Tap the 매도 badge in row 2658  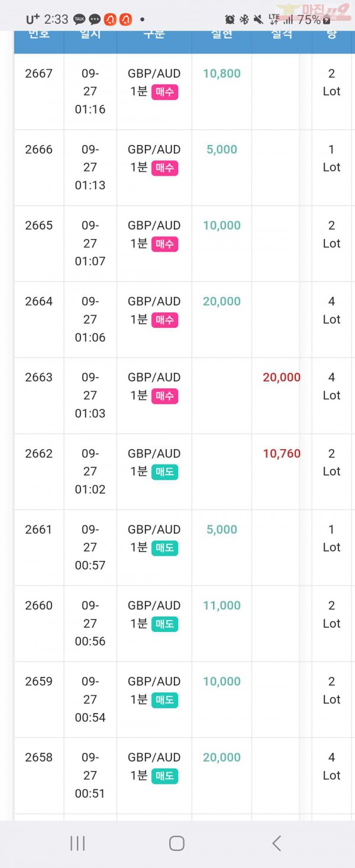tap(164, 776)
